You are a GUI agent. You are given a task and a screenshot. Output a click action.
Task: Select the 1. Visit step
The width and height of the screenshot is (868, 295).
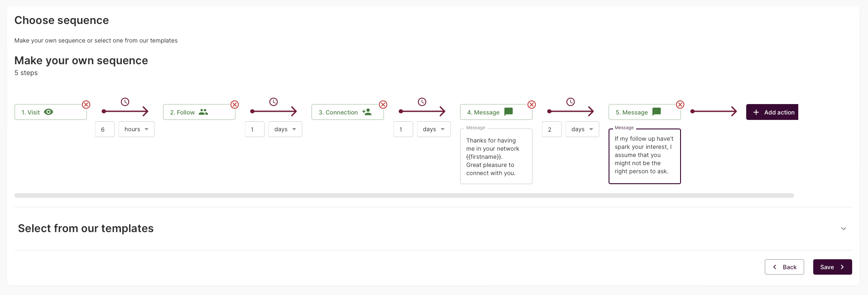(51, 112)
